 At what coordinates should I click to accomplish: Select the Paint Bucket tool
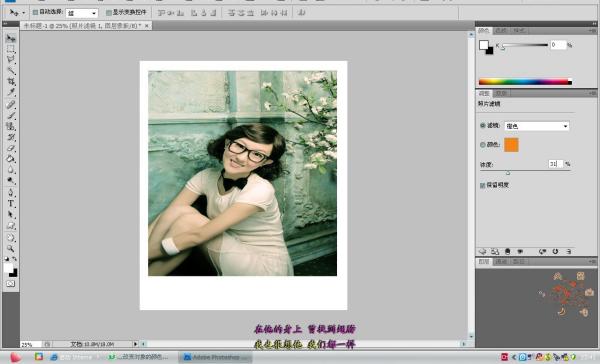click(11, 159)
